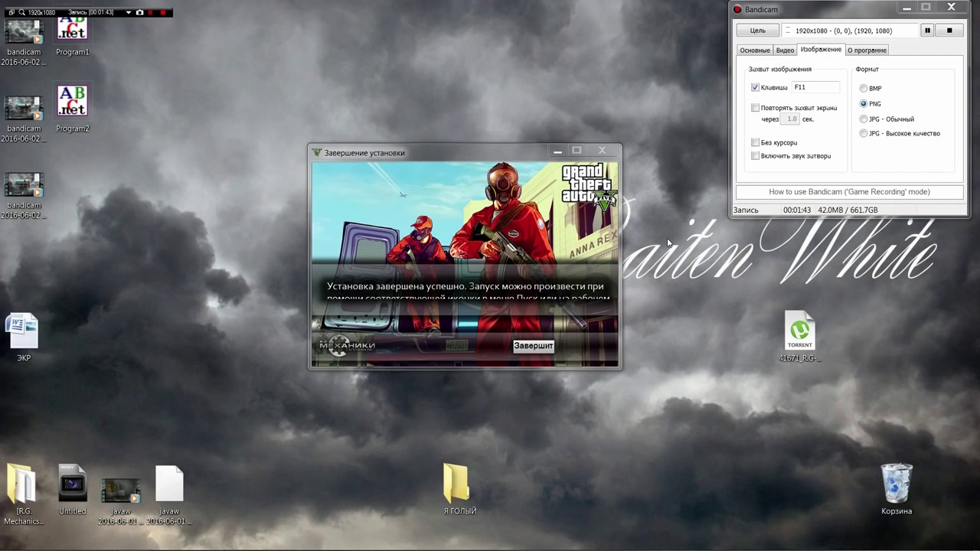Switch to the Видео tab

point(785,50)
